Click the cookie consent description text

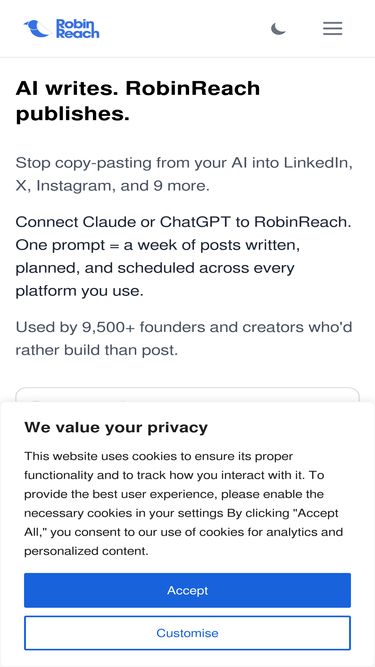pyautogui.click(x=183, y=504)
